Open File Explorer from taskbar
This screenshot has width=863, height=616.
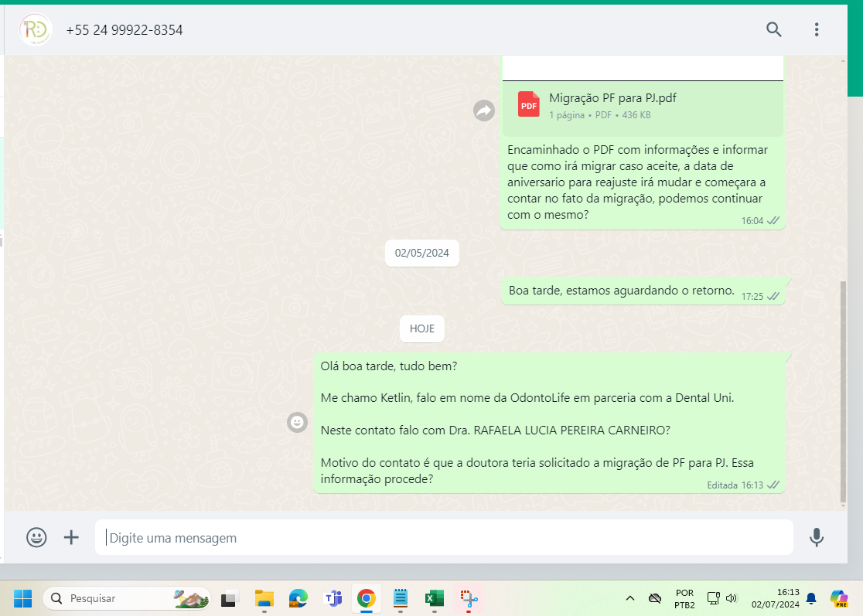coord(264,598)
